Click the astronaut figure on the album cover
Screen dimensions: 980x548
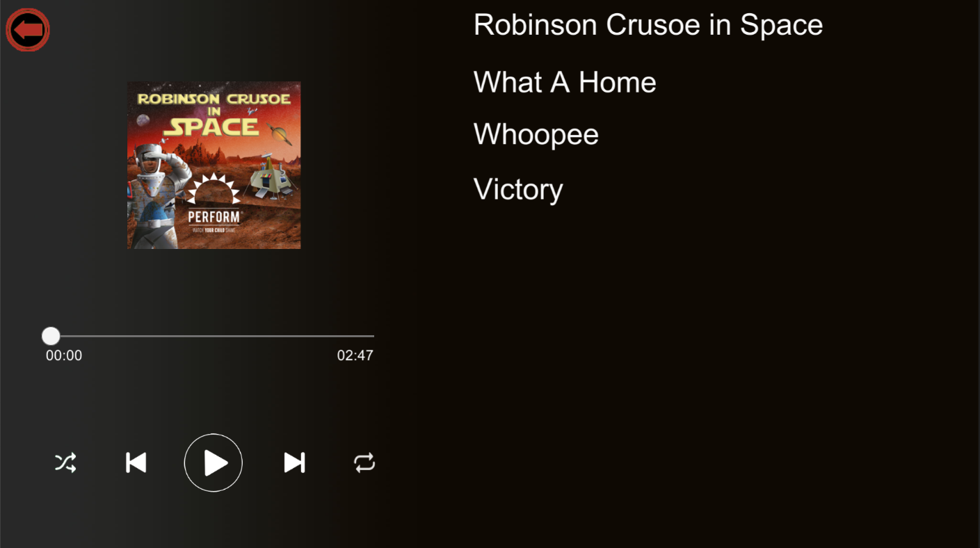tap(159, 195)
